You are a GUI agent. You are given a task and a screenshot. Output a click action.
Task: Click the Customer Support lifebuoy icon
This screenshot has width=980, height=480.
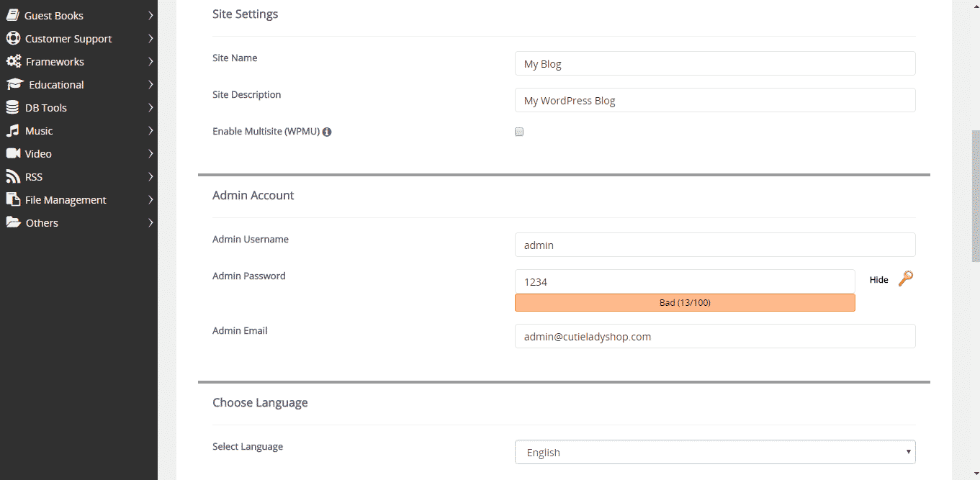12,38
